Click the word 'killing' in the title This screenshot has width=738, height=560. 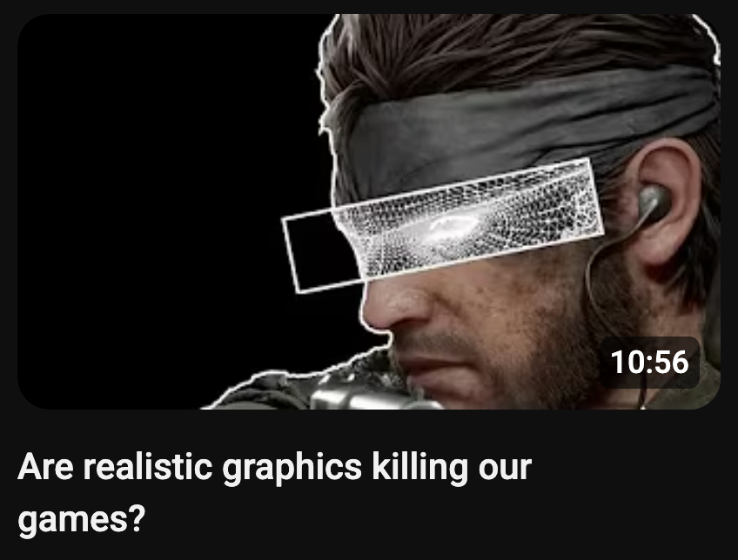point(419,468)
